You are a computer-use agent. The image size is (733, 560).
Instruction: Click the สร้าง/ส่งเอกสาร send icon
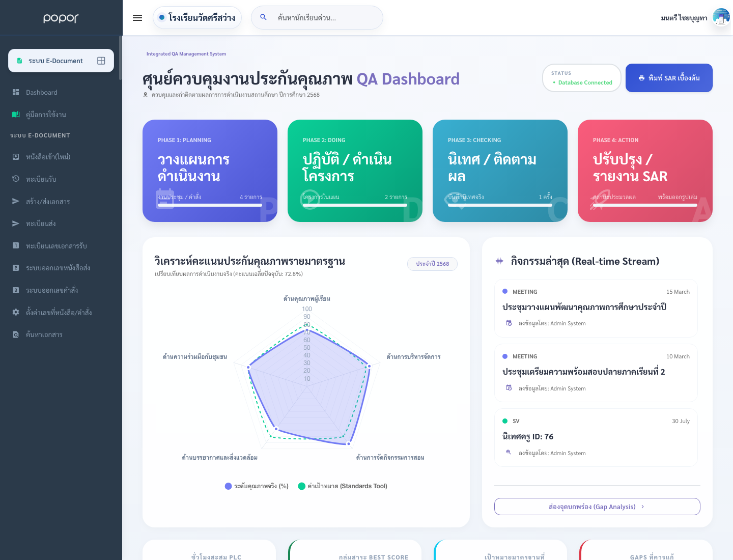(x=16, y=201)
